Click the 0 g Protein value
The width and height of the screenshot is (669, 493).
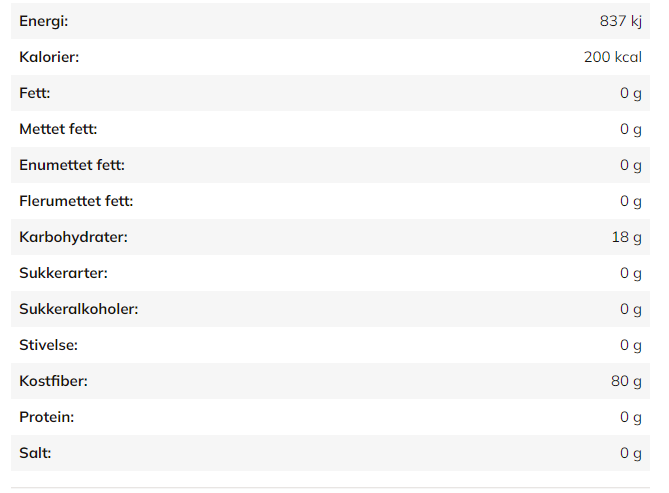pyautogui.click(x=630, y=417)
